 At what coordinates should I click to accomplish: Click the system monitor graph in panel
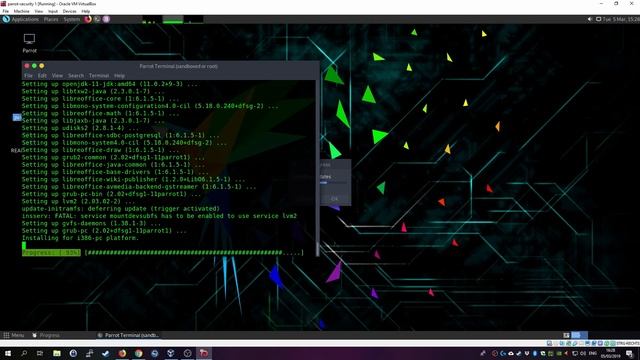tap(173, 19)
